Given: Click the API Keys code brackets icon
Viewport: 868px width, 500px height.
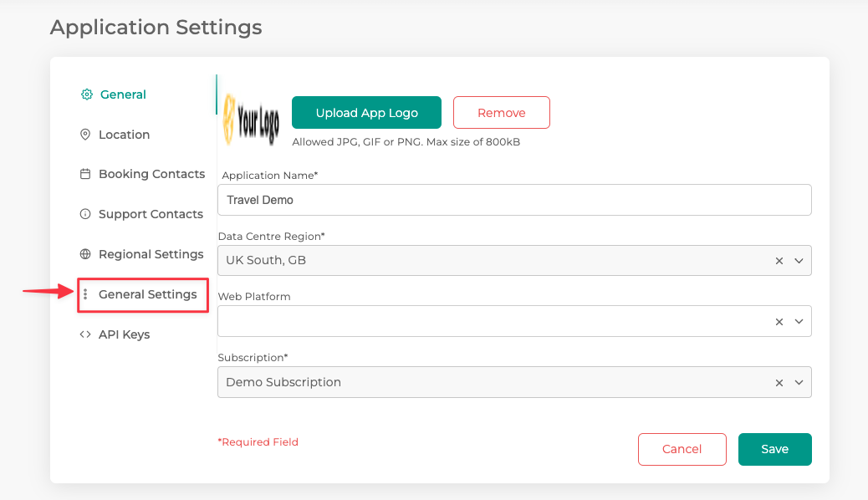Looking at the screenshot, I should point(84,334).
